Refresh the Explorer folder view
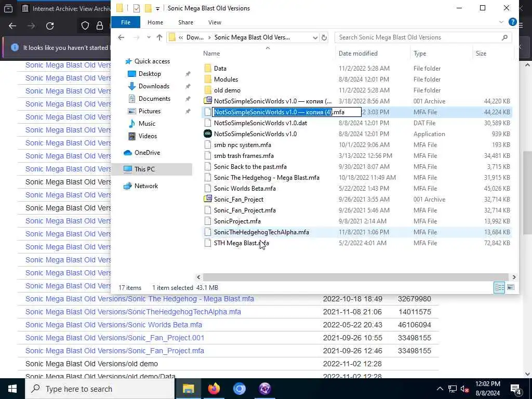 tap(324, 37)
